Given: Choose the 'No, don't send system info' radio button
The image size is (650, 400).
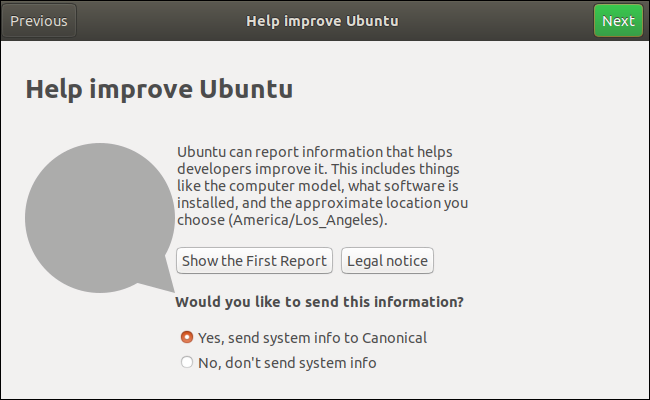Looking at the screenshot, I should [x=186, y=363].
